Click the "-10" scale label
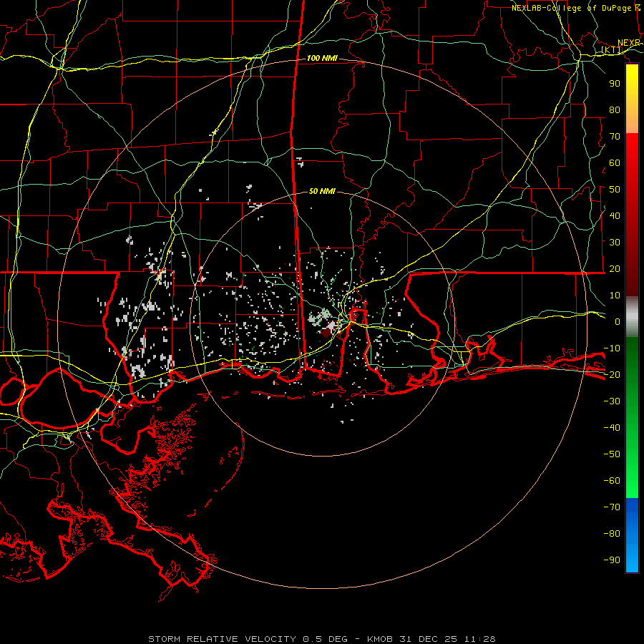Image resolution: width=644 pixels, height=644 pixels. pos(612,348)
